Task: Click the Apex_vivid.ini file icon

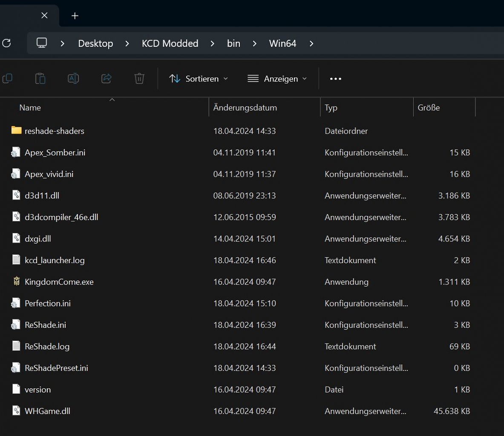Action: (x=16, y=173)
